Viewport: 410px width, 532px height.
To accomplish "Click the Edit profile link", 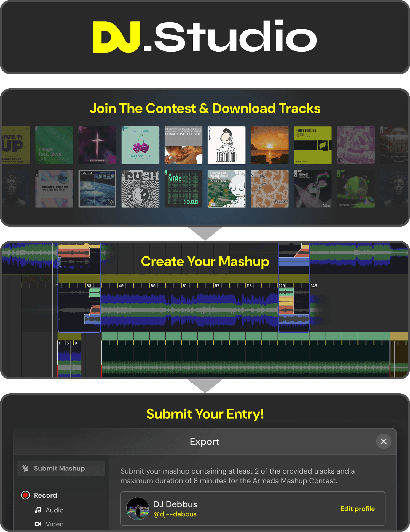I will click(357, 509).
